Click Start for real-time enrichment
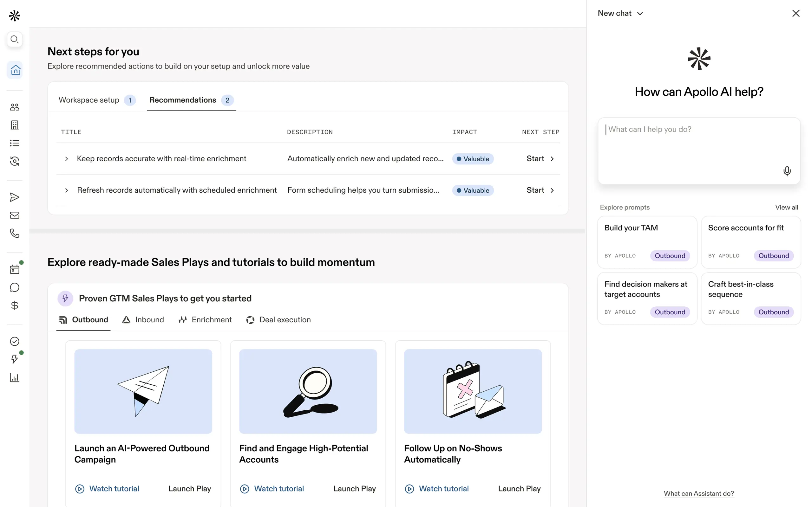 coord(540,159)
